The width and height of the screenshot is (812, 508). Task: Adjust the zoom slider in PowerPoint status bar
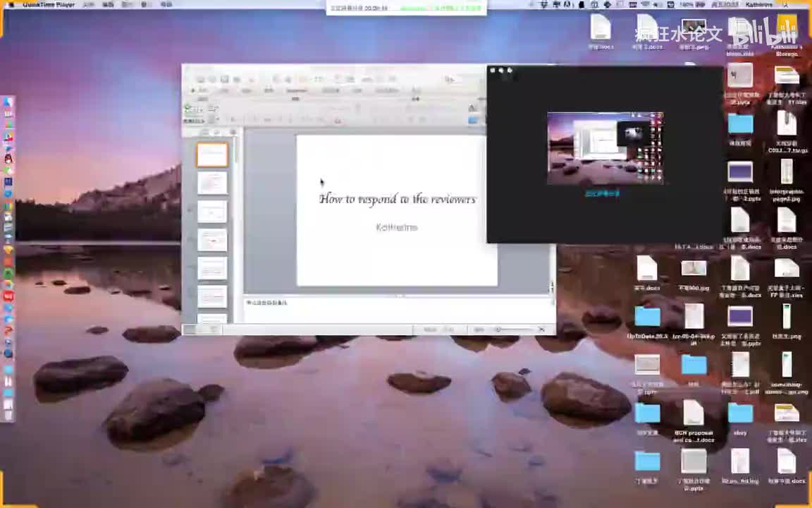tap(514, 329)
